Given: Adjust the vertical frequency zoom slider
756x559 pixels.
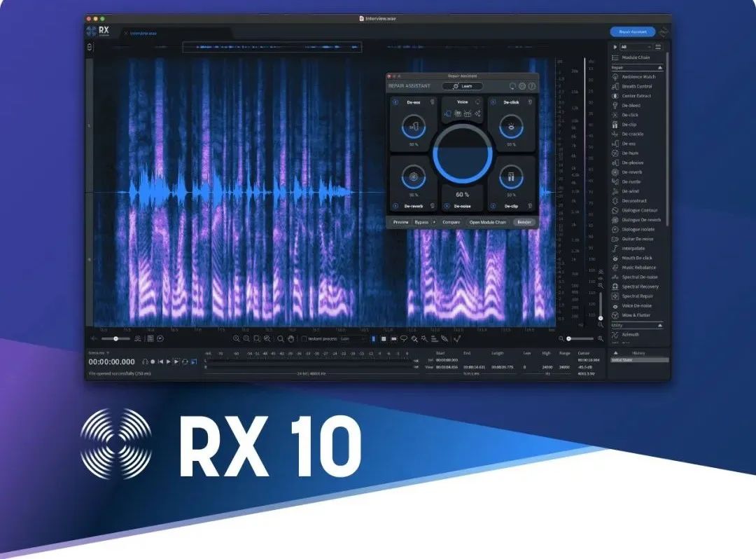Looking at the screenshot, I should click(x=601, y=305).
